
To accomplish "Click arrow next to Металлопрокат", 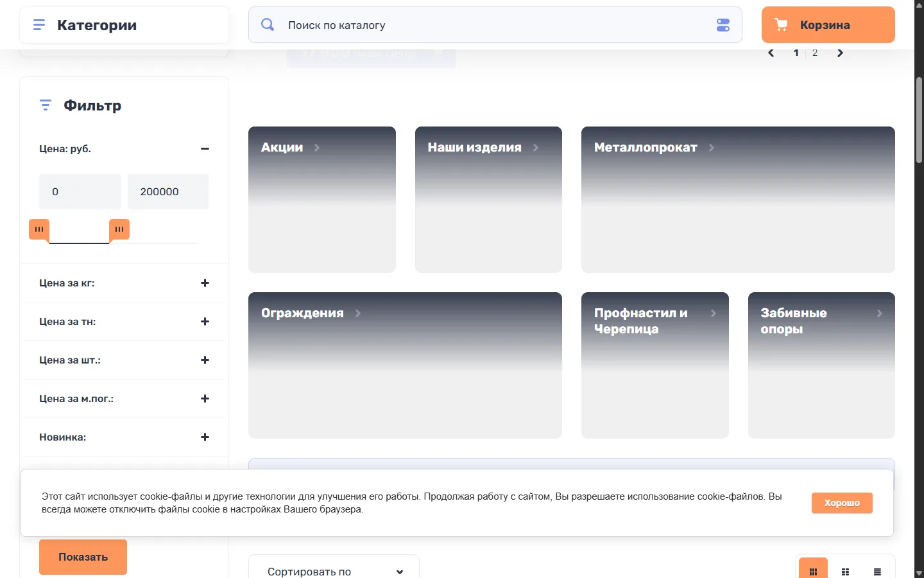I will pos(712,148).
